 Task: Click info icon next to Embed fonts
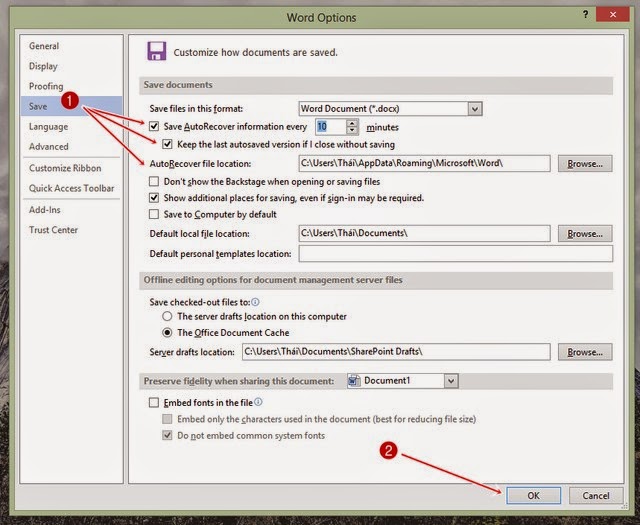[258, 402]
